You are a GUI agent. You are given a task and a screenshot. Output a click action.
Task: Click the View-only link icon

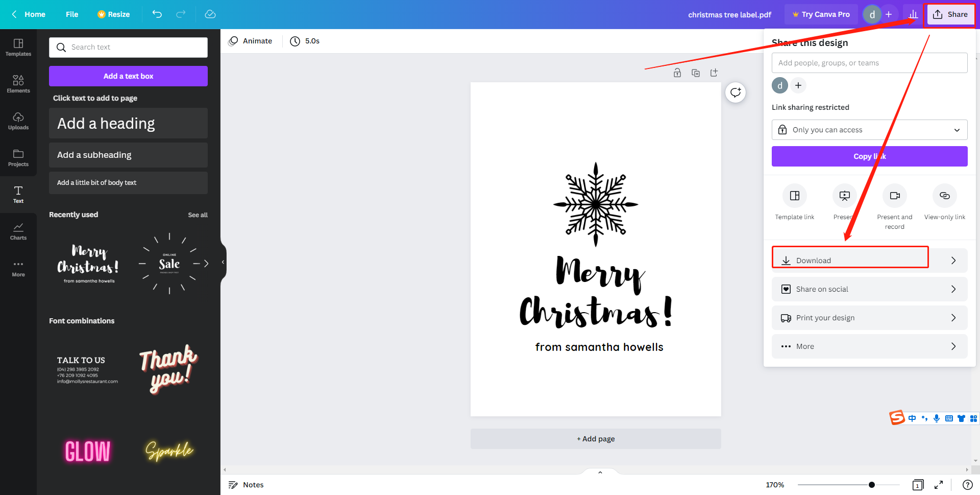pos(945,196)
